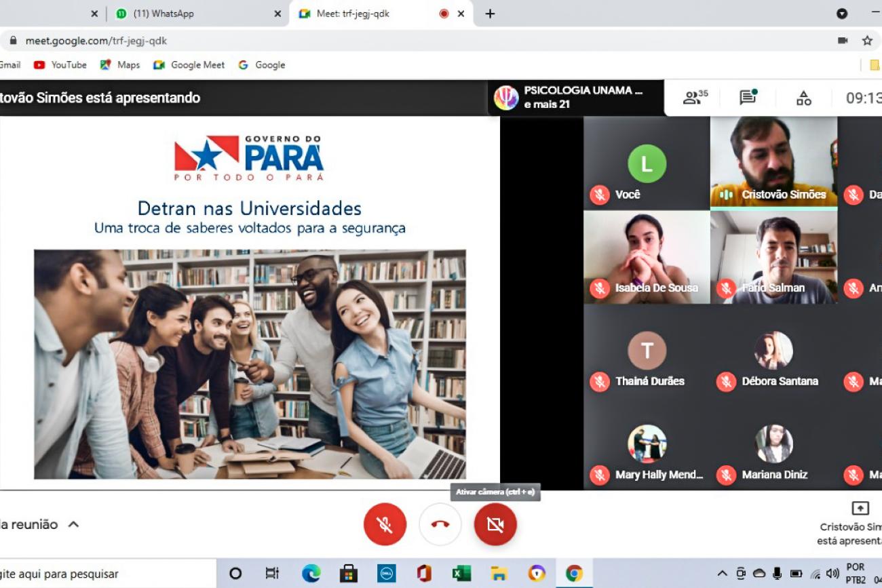Viewport: 882px width, 588px height.
Task: Open Excel from the taskbar
Action: tap(461, 574)
